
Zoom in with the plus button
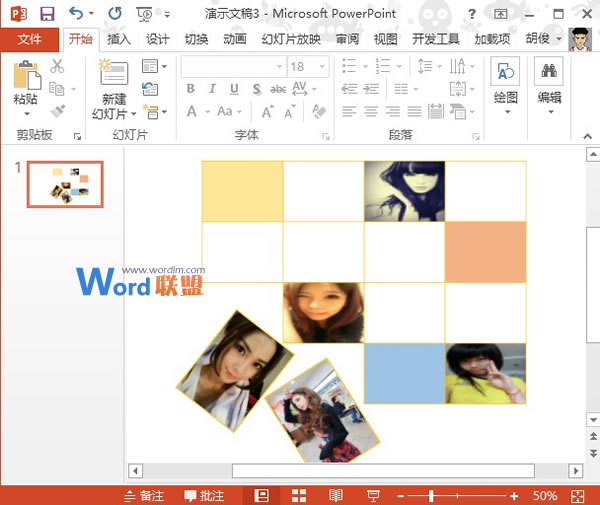tap(514, 496)
